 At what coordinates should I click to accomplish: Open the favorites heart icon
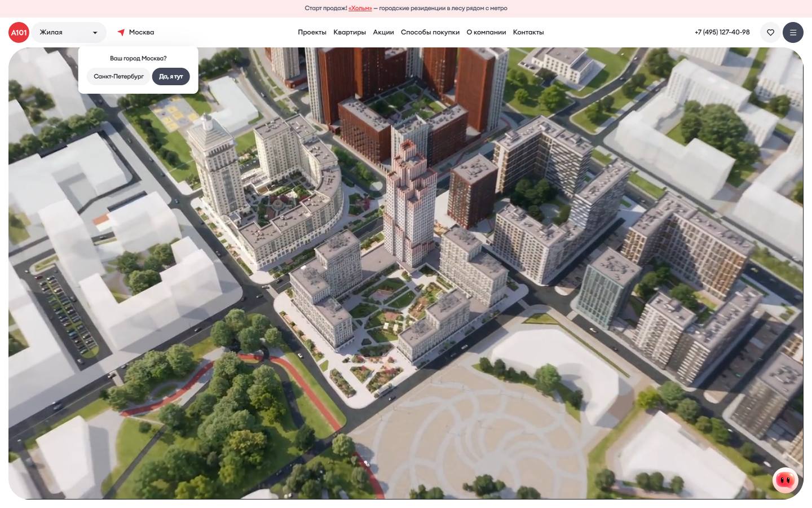tap(770, 32)
